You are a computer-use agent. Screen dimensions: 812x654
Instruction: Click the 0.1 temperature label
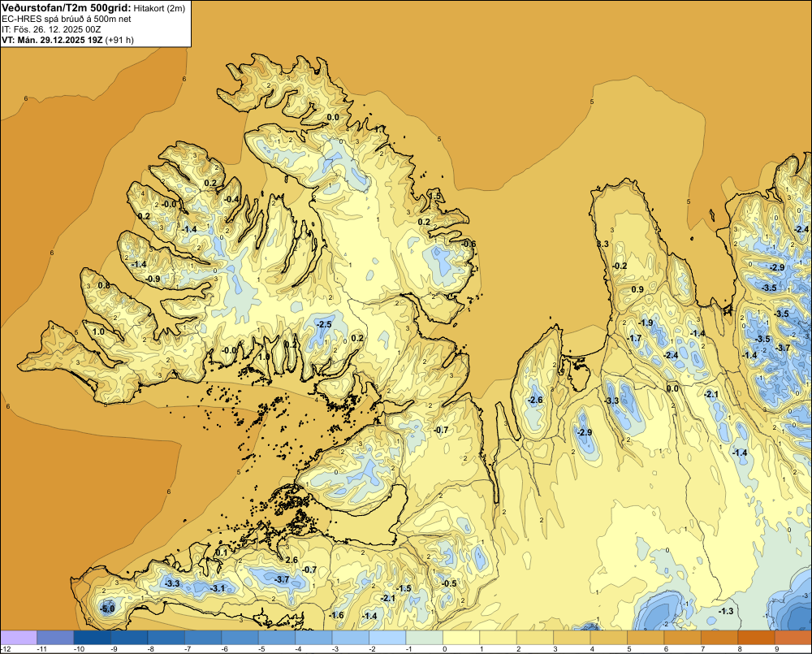(221, 552)
